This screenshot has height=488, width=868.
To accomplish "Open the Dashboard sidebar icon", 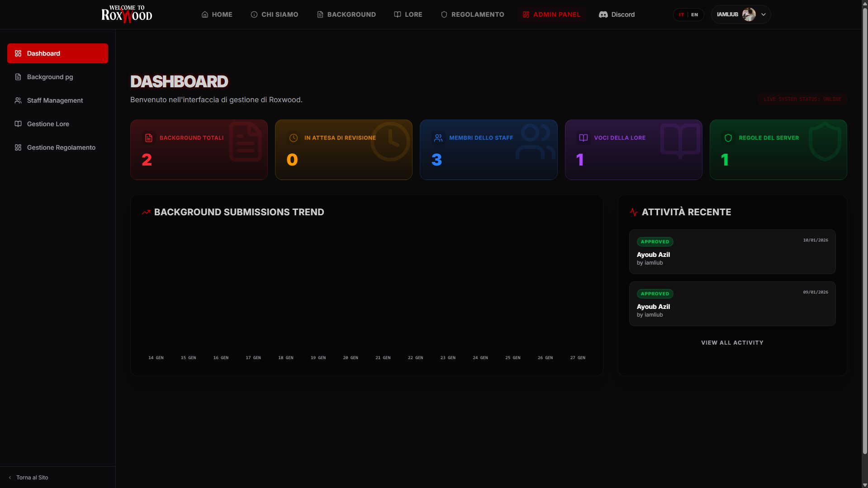I will coord(18,53).
